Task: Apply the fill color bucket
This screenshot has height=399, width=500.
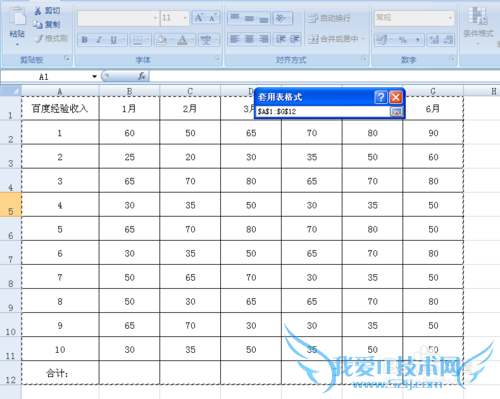Action: tap(162, 40)
